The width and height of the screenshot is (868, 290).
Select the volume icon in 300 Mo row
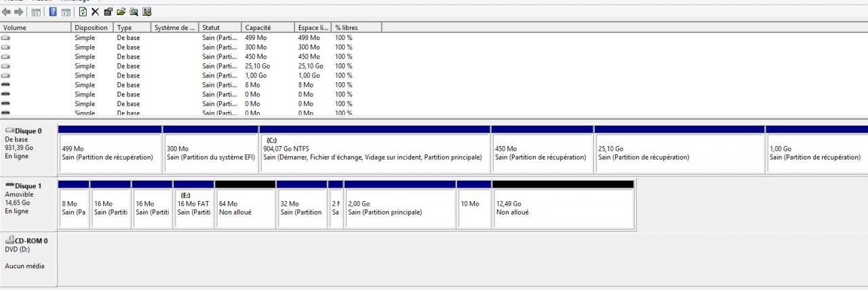pos(6,48)
